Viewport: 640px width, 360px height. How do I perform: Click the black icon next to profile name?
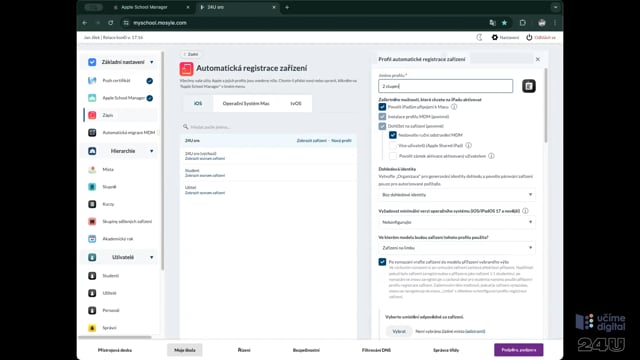click(529, 86)
